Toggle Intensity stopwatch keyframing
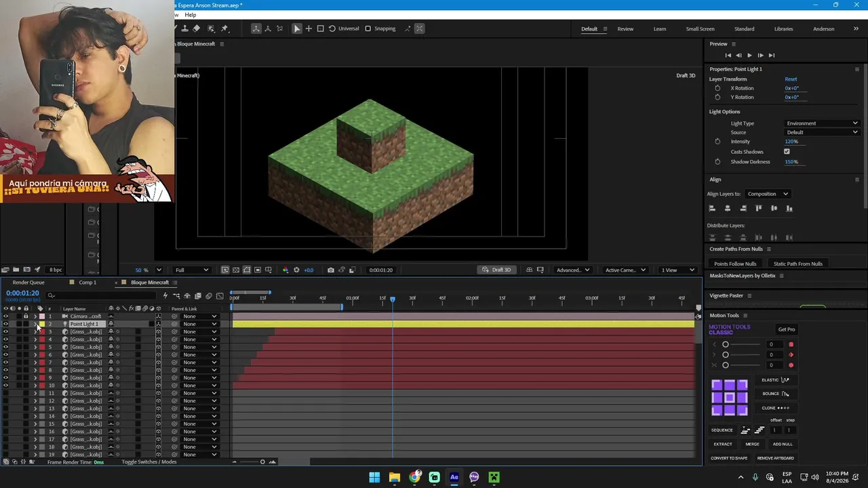The image size is (868, 488). click(x=717, y=142)
